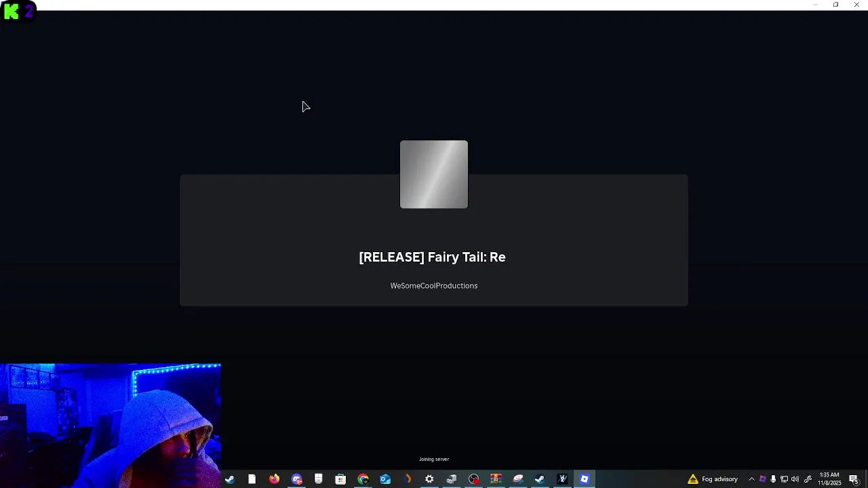The height and width of the screenshot is (488, 868).
Task: Switch to the Roblox taskbar icon
Action: tap(584, 479)
